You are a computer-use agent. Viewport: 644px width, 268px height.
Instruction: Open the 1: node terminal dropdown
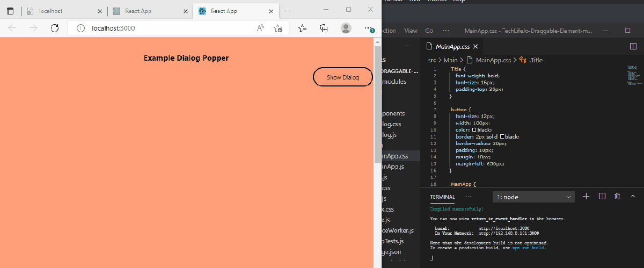533,197
